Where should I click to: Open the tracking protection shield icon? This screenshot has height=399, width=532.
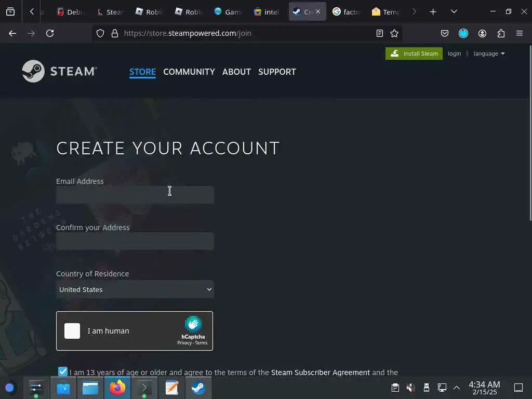(100, 33)
